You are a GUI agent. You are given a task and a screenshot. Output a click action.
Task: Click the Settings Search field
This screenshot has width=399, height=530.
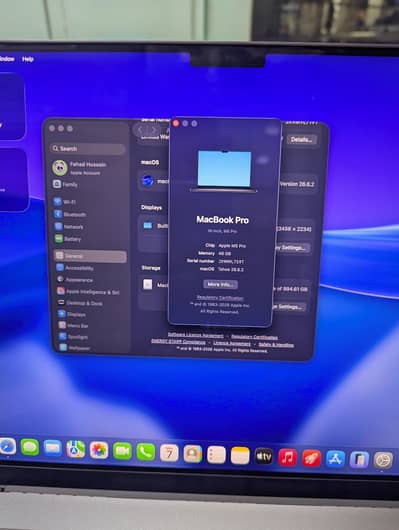88,149
